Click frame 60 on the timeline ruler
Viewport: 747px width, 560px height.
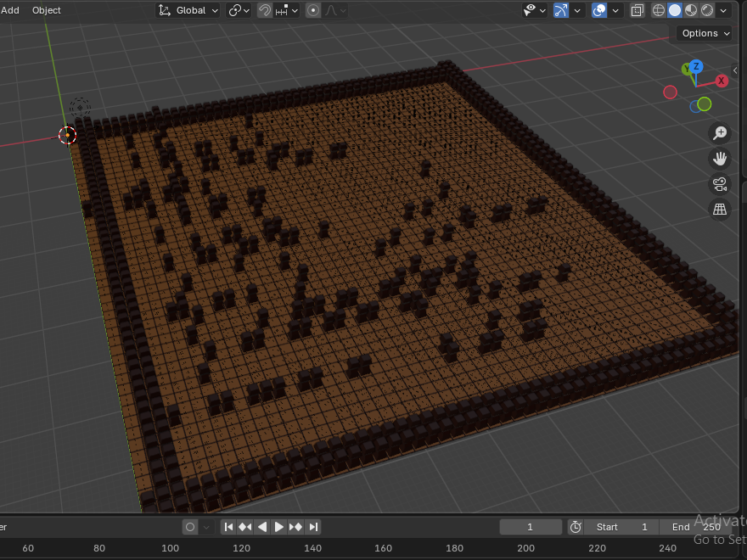coord(28,548)
